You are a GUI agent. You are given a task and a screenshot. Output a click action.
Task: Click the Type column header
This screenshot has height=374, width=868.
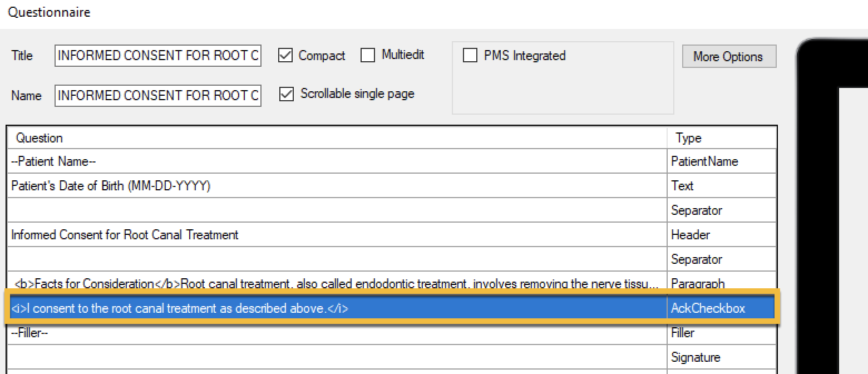pyautogui.click(x=722, y=138)
